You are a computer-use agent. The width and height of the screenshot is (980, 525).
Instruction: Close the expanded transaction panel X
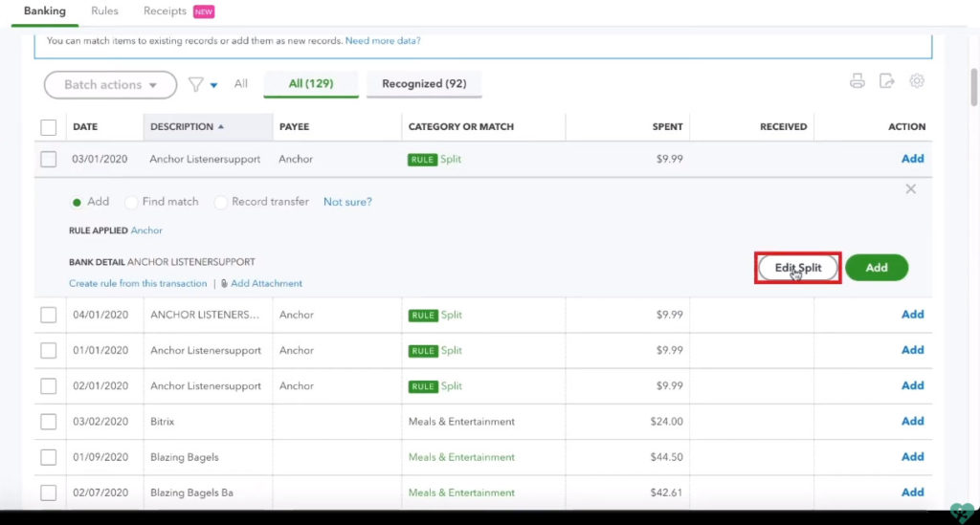coord(910,189)
